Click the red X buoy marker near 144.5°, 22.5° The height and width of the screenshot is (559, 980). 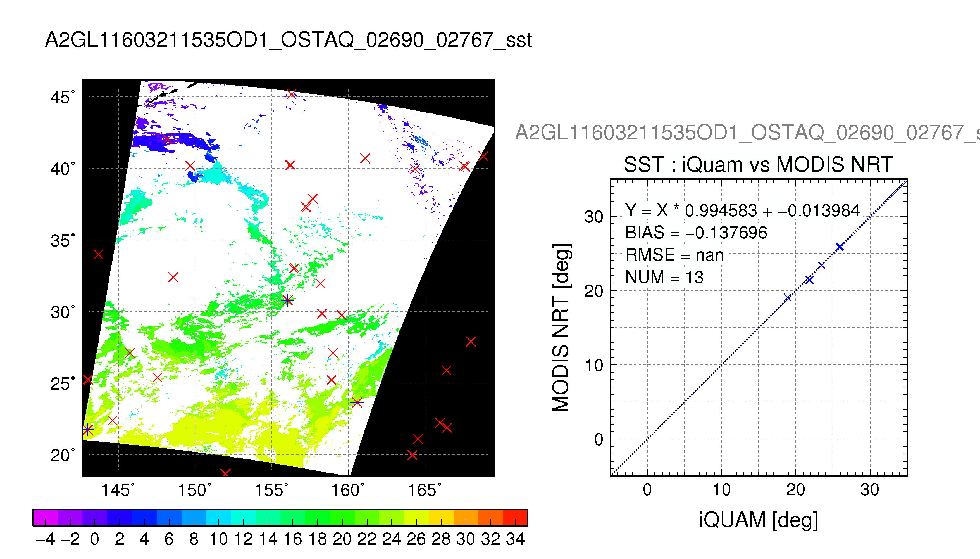point(112,421)
